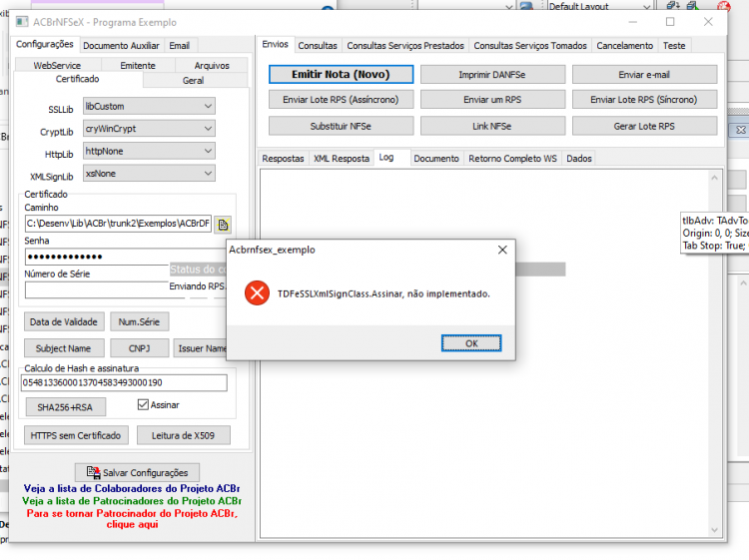Click the Issuer Name button

click(x=201, y=348)
